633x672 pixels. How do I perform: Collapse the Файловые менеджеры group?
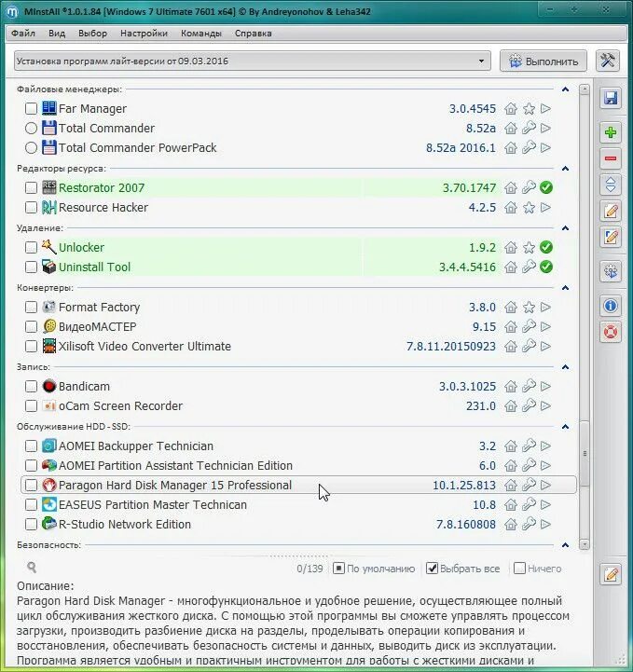pyautogui.click(x=565, y=89)
